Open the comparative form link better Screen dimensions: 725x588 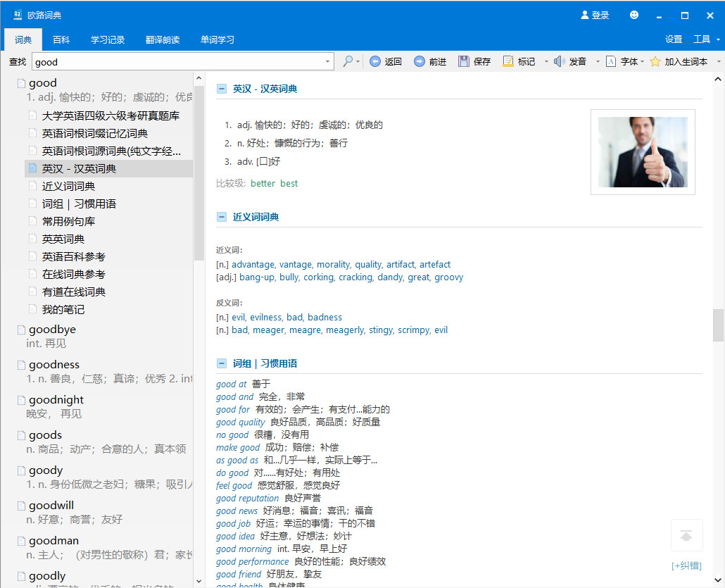(263, 183)
